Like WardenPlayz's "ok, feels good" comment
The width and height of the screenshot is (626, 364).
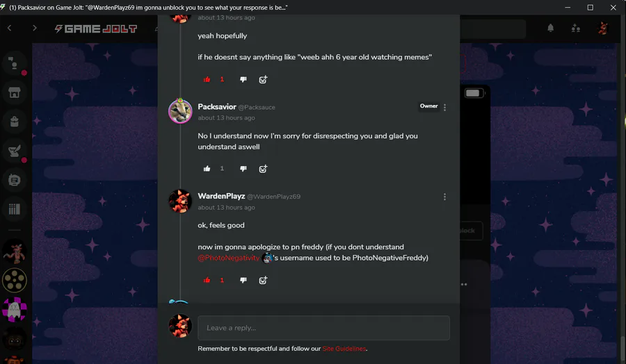(x=207, y=280)
